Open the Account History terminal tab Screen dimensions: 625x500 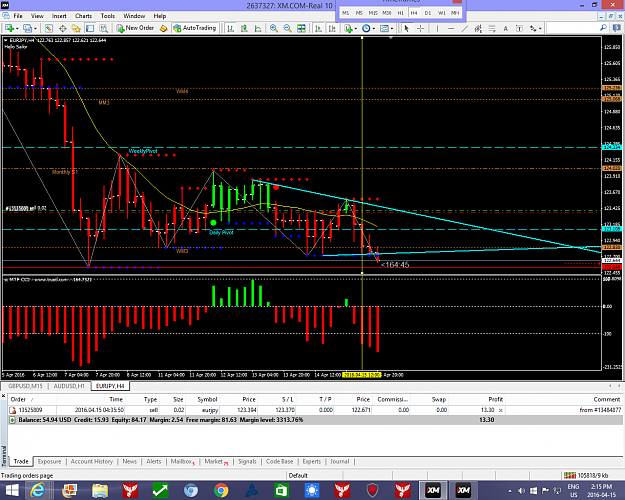pos(92,461)
